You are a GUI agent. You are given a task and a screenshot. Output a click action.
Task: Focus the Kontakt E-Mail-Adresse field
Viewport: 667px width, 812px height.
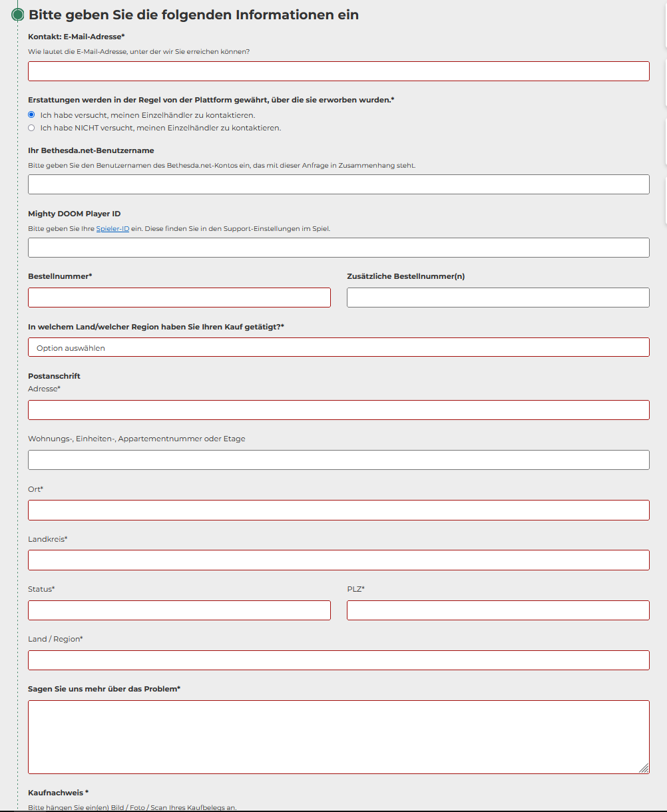339,71
